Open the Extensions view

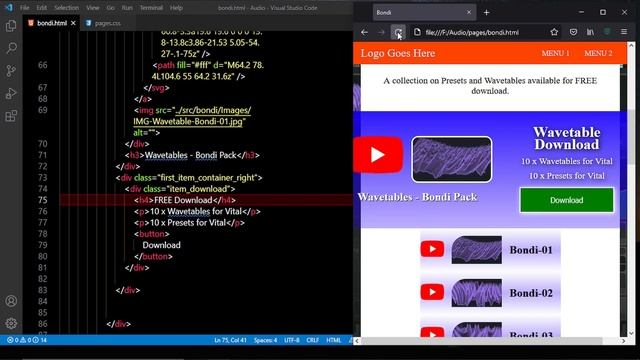coord(11,116)
